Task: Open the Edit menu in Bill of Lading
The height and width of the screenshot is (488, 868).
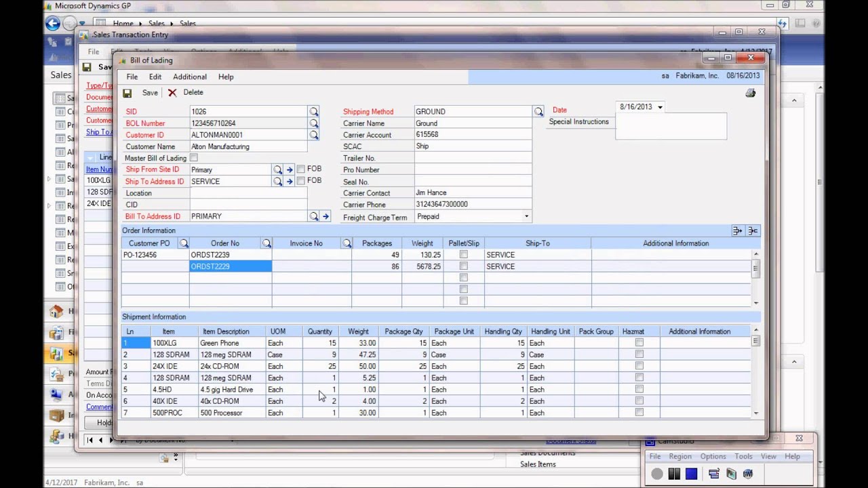Action: tap(155, 77)
